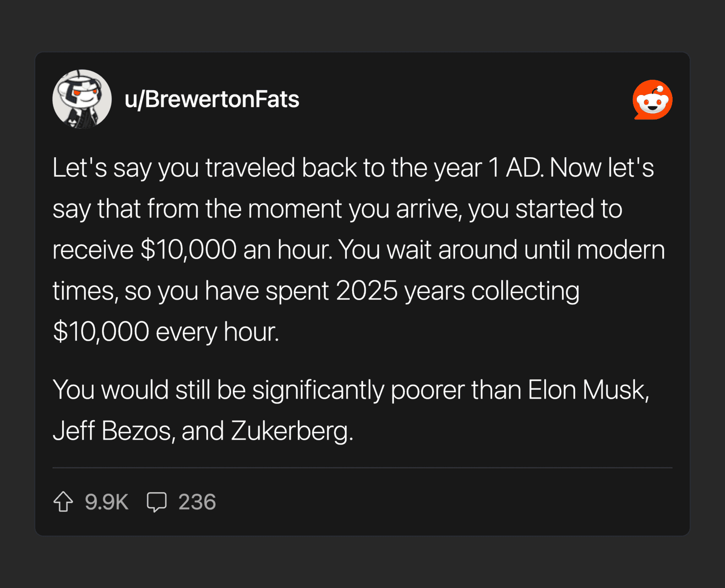Open BrewertonFats avatar image

(x=82, y=99)
